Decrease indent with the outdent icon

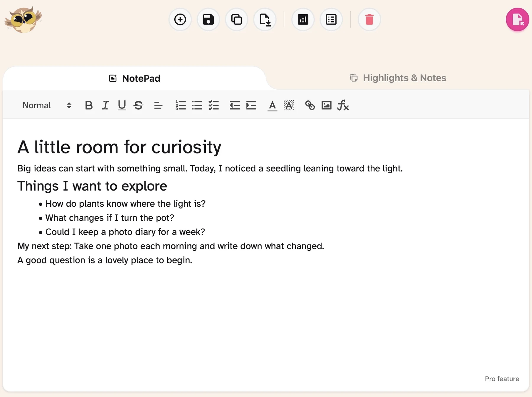pos(235,105)
